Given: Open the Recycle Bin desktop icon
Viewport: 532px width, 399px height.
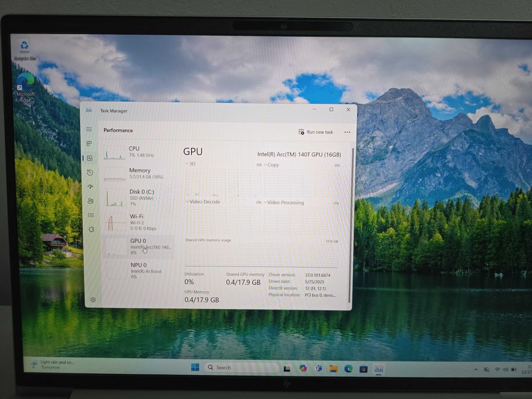Looking at the screenshot, I should 25,51.
